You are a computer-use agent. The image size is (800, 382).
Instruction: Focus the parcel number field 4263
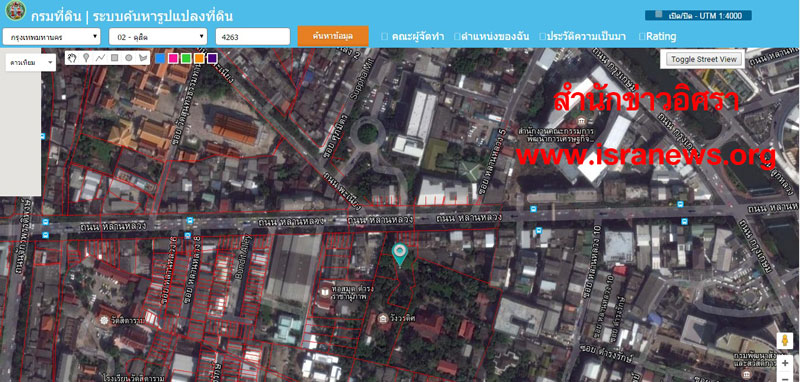(x=253, y=37)
